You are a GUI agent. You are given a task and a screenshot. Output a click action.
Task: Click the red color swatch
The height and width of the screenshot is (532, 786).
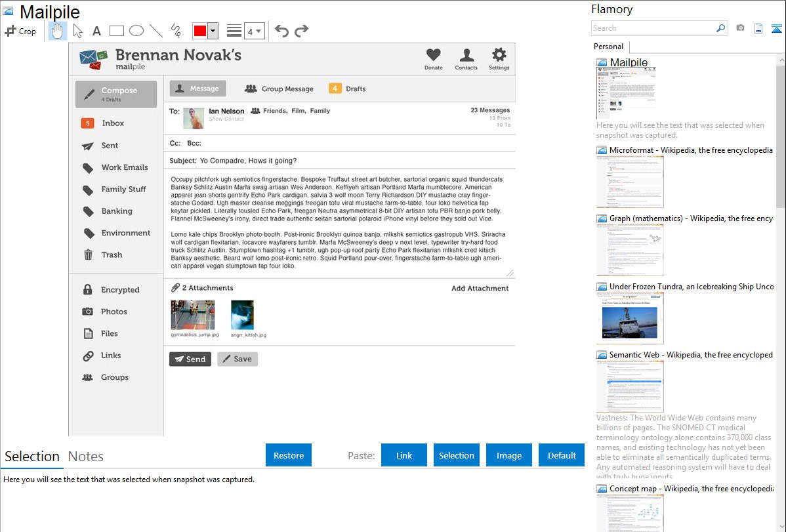(199, 31)
